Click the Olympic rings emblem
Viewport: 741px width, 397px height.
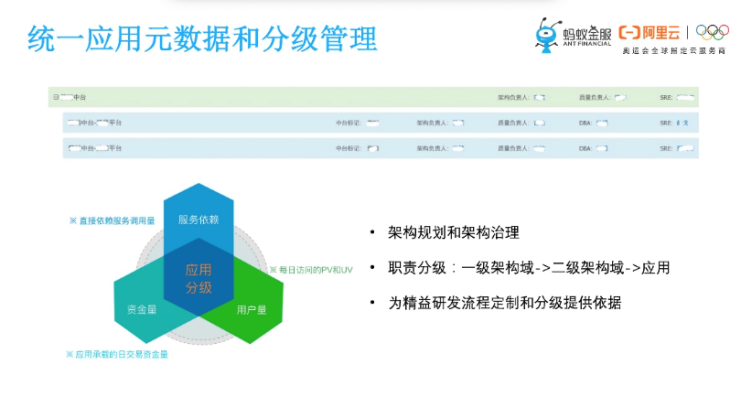[713, 32]
